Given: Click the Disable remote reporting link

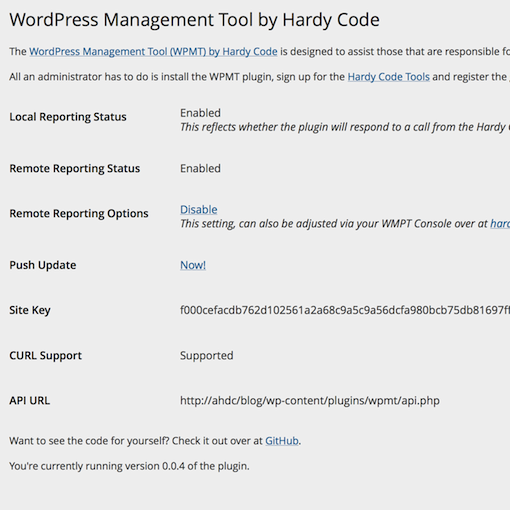Looking at the screenshot, I should coord(199,209).
